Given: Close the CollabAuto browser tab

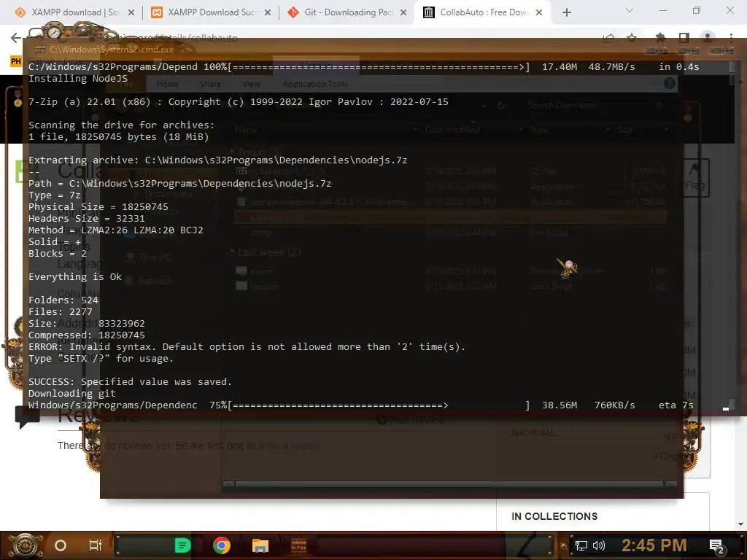Looking at the screenshot, I should point(539,12).
